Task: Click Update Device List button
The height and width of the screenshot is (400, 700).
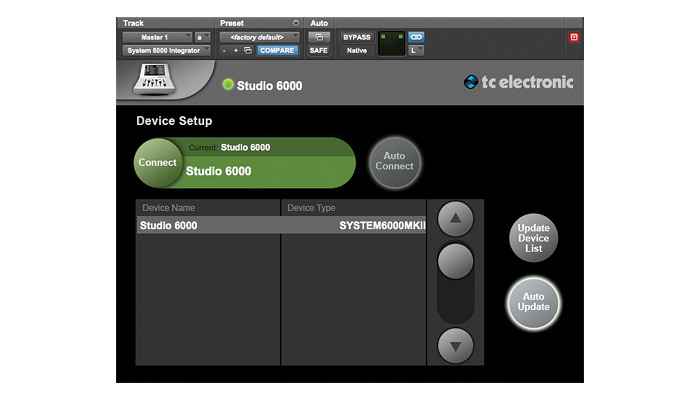Action: coord(533,238)
